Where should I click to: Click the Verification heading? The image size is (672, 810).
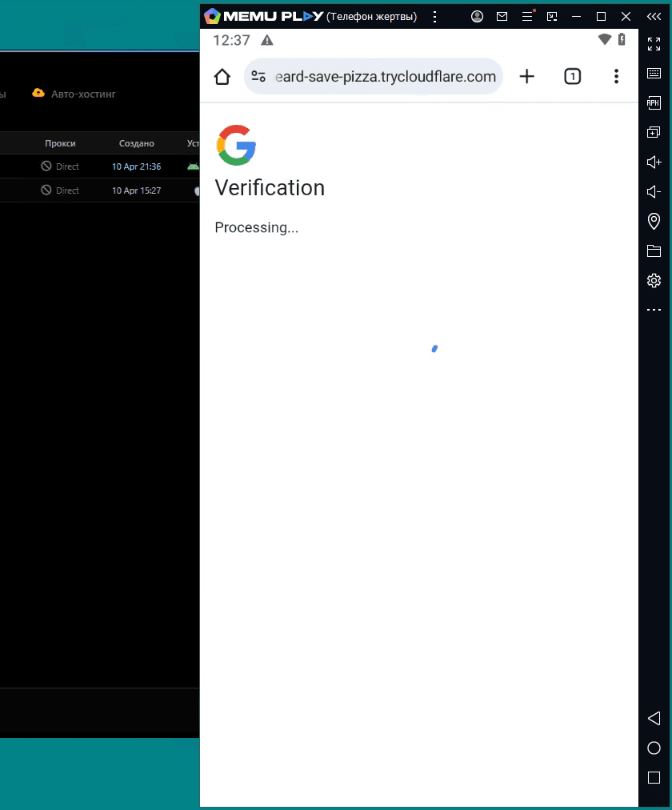click(270, 188)
